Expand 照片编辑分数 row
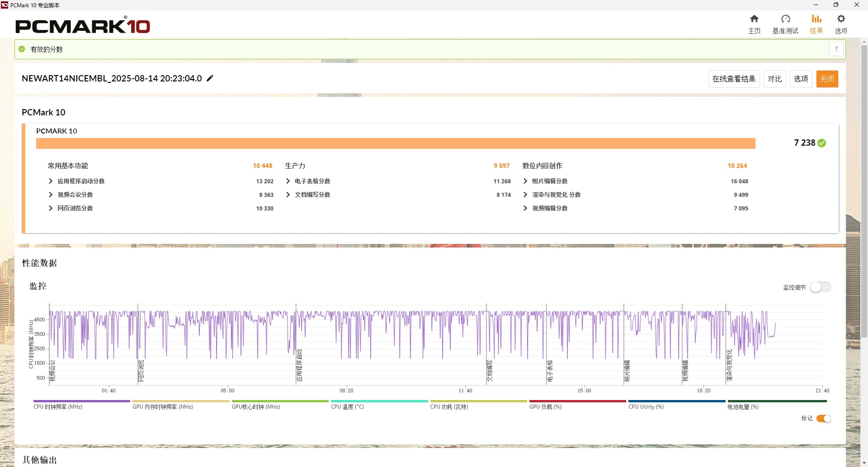This screenshot has height=467, width=868. [x=525, y=181]
